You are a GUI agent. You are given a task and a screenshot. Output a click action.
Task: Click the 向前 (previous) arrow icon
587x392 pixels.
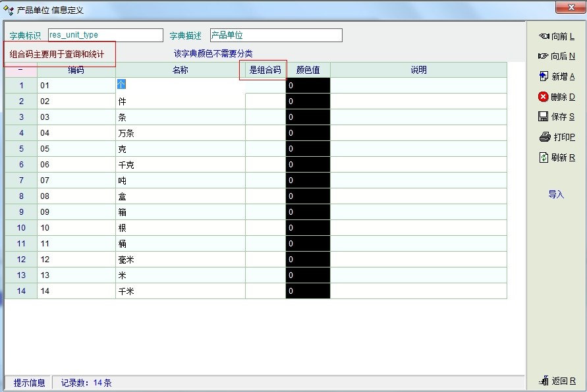[x=544, y=36]
